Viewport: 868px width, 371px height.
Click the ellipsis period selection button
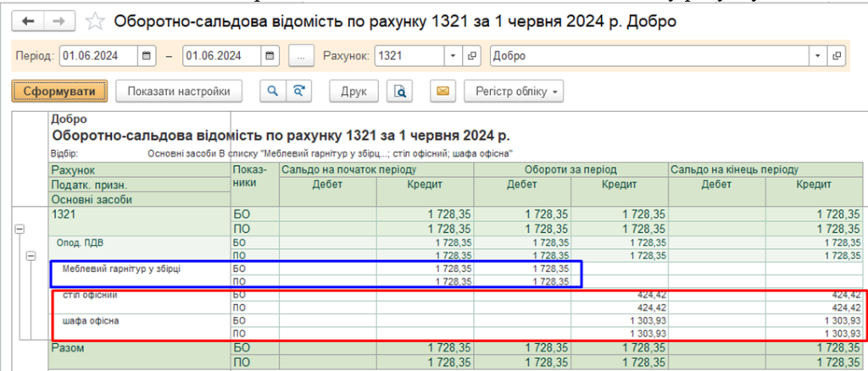300,56
